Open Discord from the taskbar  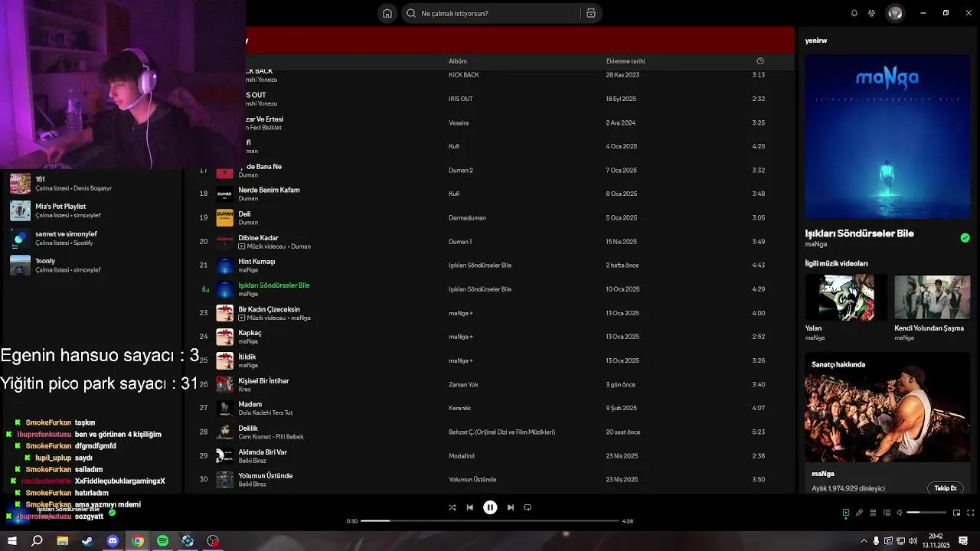[113, 541]
